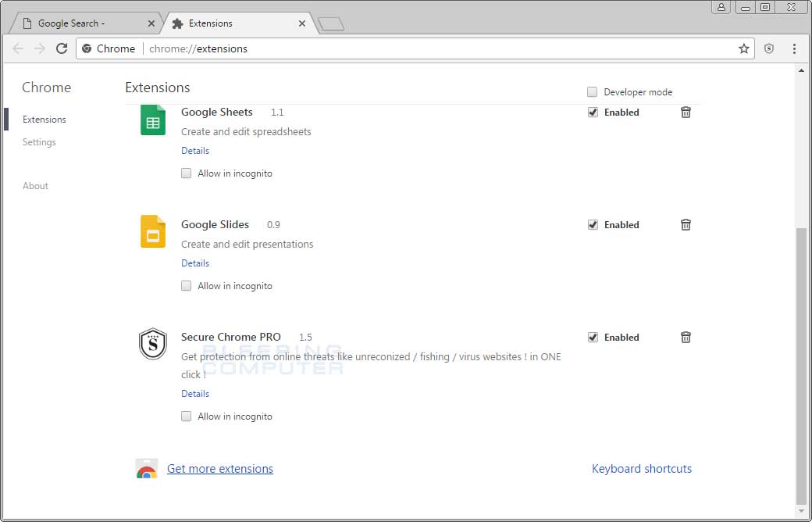This screenshot has height=522, width=812.
Task: Remove Google Sheets with its trash icon
Action: (x=686, y=112)
